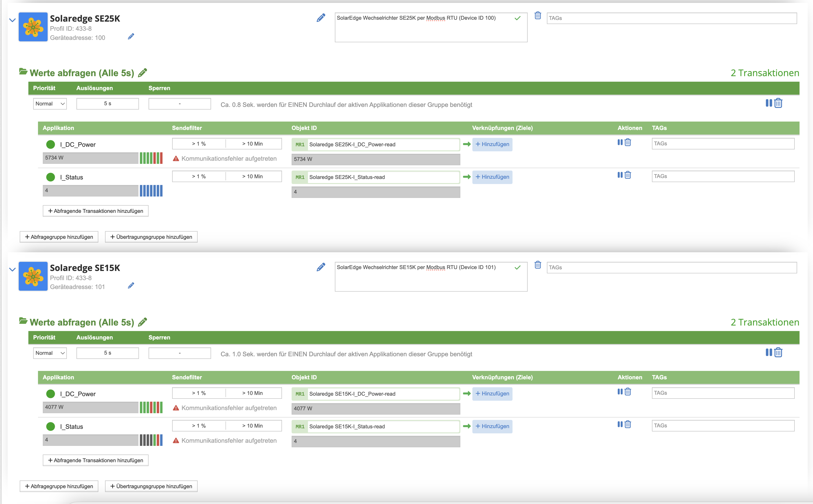The height and width of the screenshot is (504, 813).
Task: Delete the Solaredge SE25K device
Action: [538, 15]
